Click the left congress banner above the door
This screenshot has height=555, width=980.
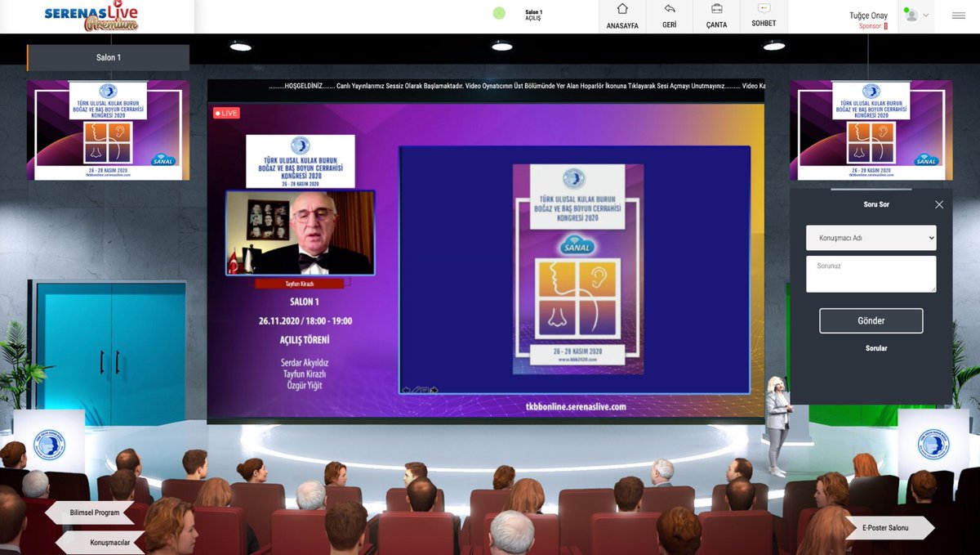pos(108,130)
